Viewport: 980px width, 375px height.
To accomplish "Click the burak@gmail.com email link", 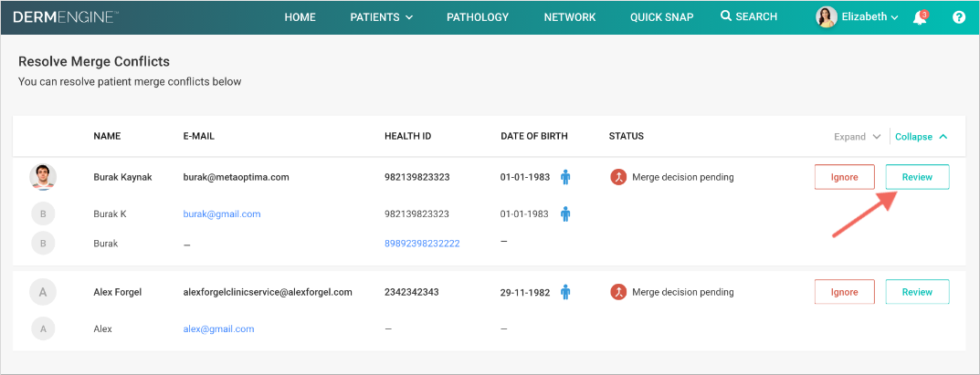I will (222, 214).
